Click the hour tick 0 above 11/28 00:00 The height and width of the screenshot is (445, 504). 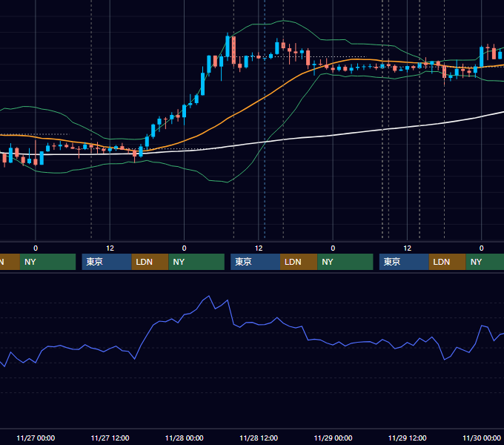[x=184, y=248]
